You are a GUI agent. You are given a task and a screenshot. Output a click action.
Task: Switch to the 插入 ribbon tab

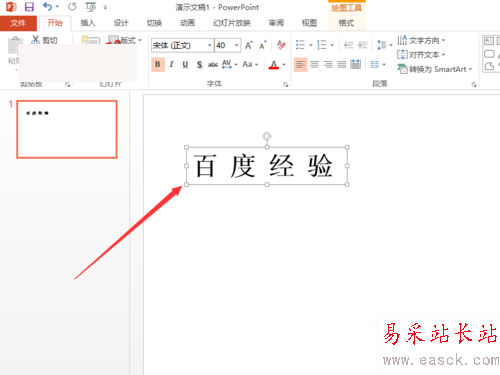[x=88, y=23]
